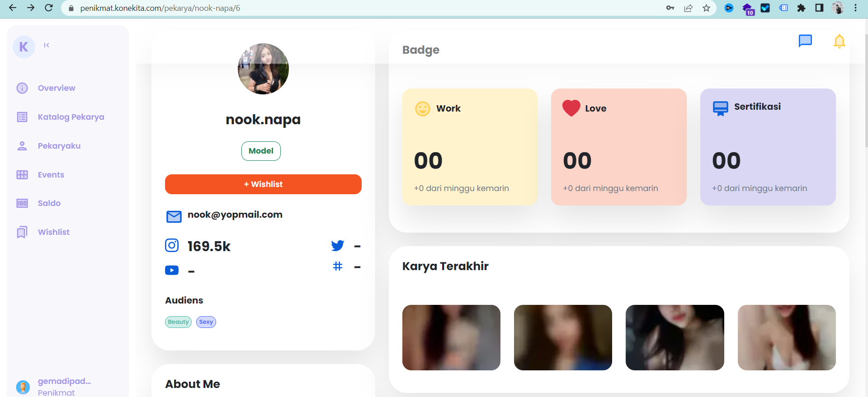Click the Overview info icon
Screen dimensions: 868x397
point(22,88)
